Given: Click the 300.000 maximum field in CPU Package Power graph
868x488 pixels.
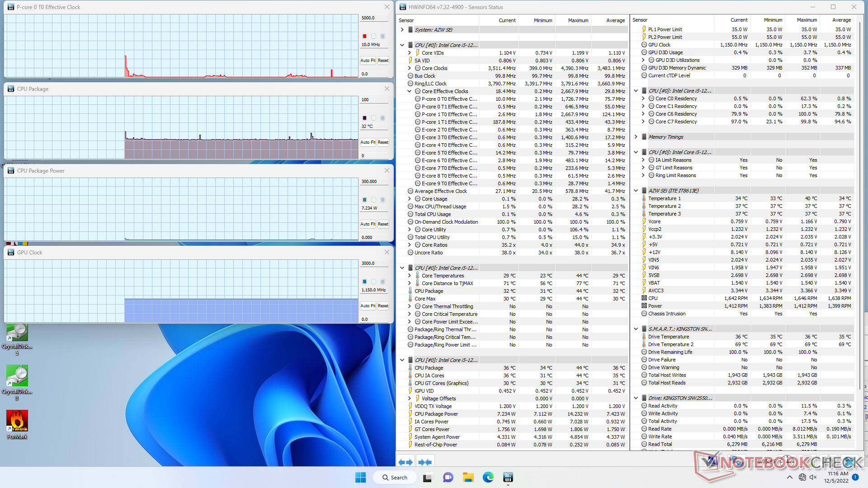Looking at the screenshot, I should pos(374,182).
